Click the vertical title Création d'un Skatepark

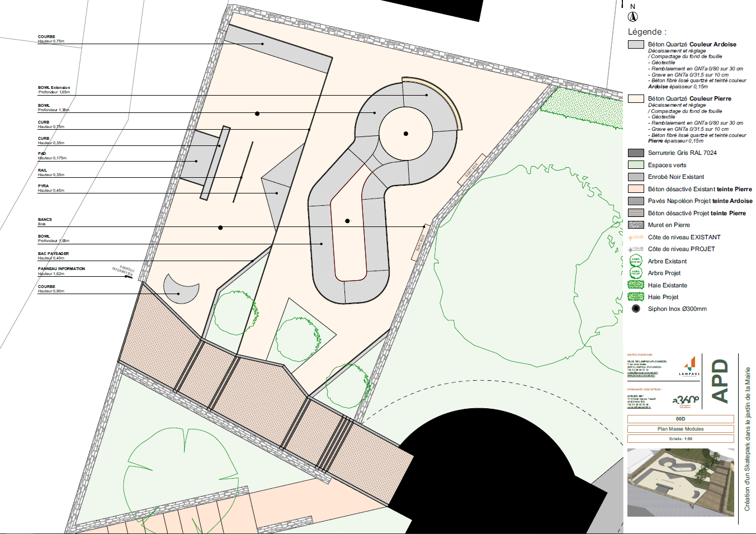[x=747, y=439]
